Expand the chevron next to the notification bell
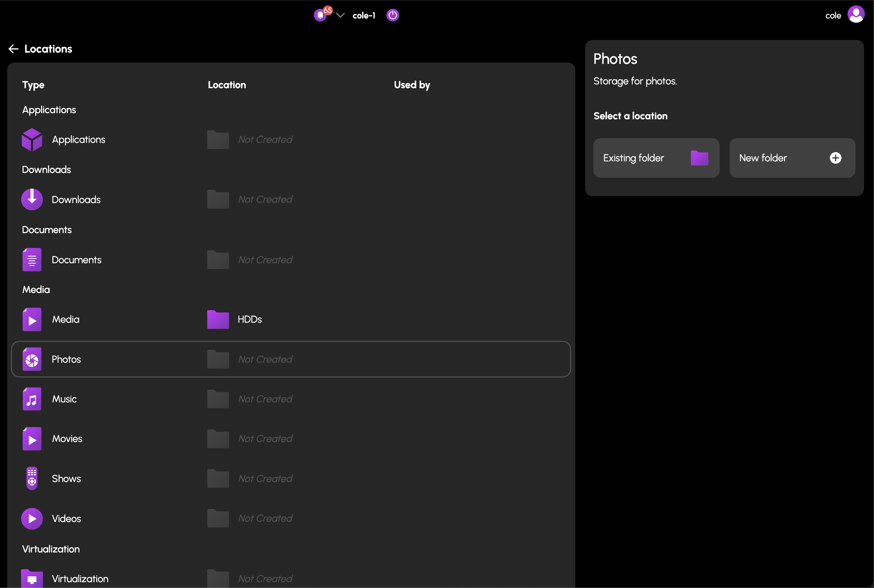 (x=340, y=15)
